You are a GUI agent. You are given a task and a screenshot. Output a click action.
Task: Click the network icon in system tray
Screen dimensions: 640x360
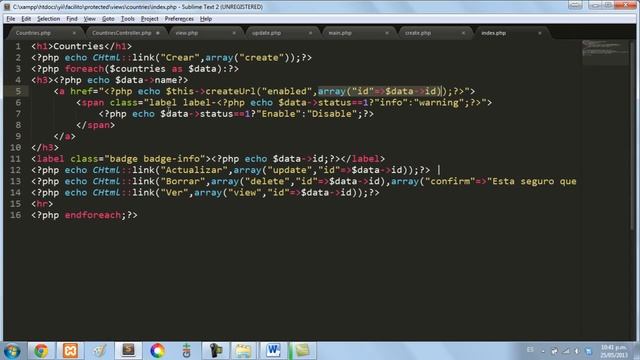click(x=566, y=351)
